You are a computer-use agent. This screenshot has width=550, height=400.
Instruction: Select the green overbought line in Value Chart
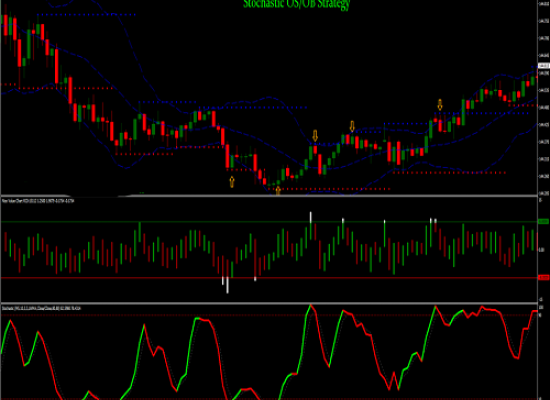point(269,222)
